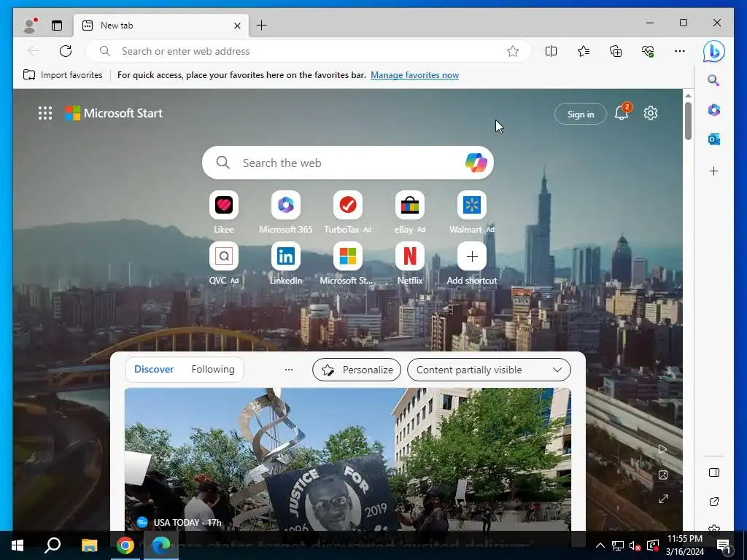Image resolution: width=747 pixels, height=560 pixels.
Task: Open the tab actions menu icon
Action: tap(57, 26)
